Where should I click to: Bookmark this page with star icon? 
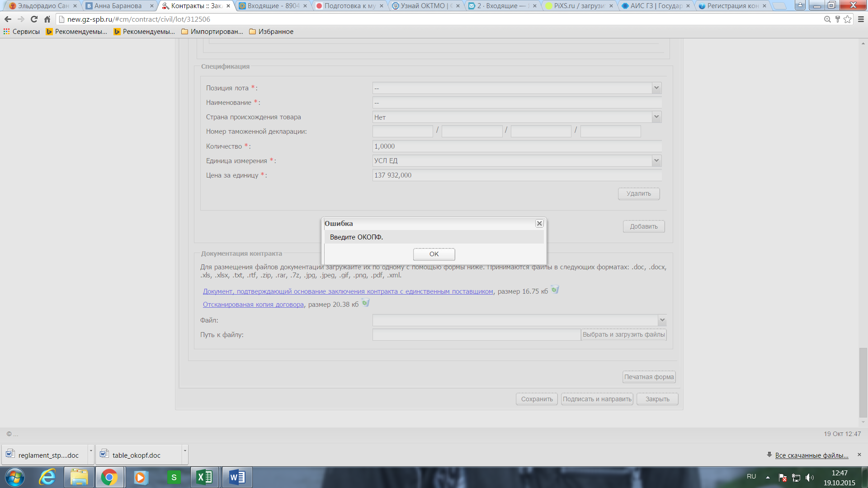point(848,19)
